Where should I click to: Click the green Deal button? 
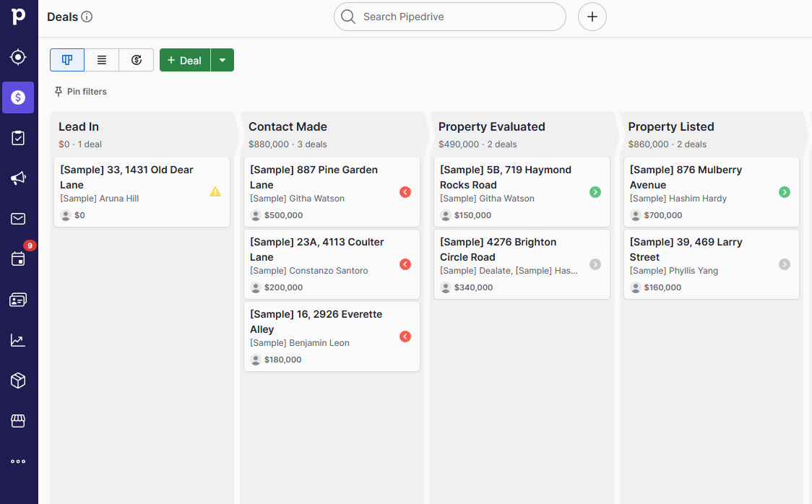coord(185,60)
